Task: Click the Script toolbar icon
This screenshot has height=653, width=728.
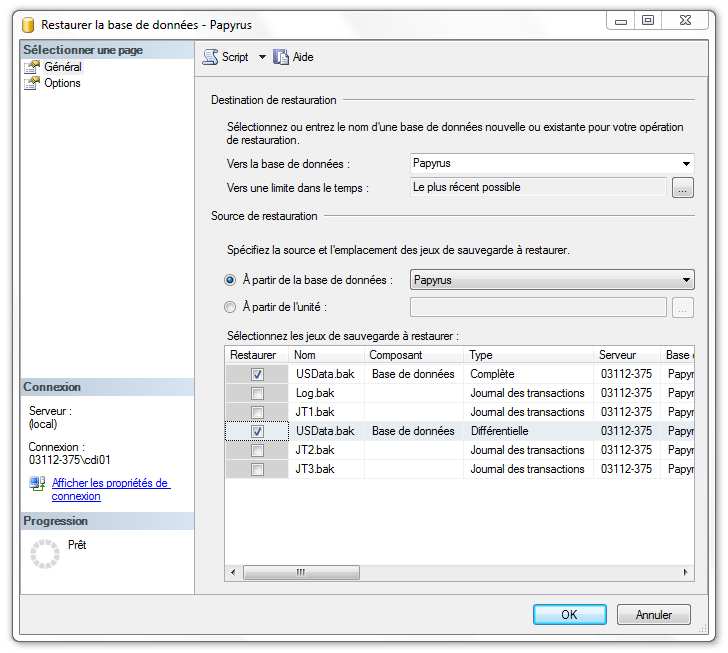Action: [210, 57]
